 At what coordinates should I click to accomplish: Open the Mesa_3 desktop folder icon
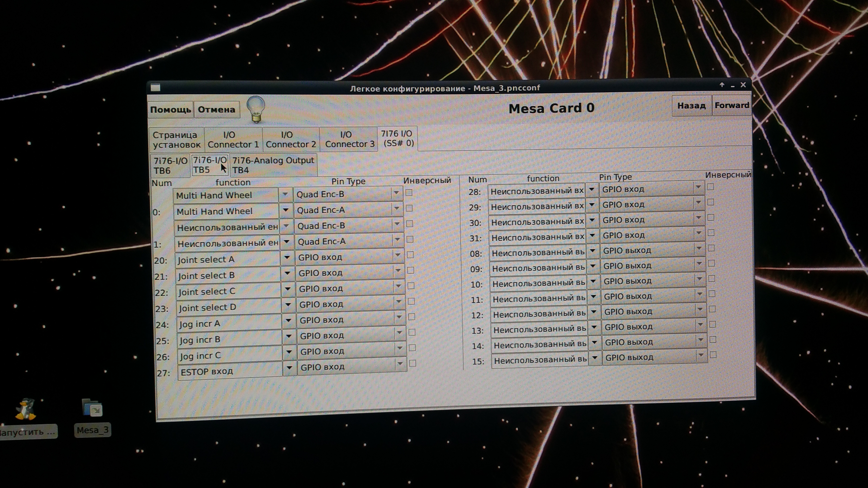click(92, 408)
